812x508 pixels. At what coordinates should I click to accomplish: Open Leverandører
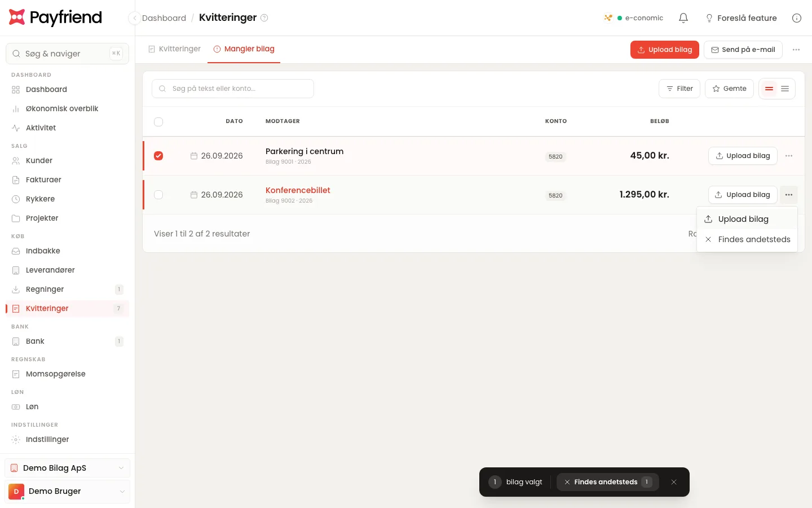68,270
